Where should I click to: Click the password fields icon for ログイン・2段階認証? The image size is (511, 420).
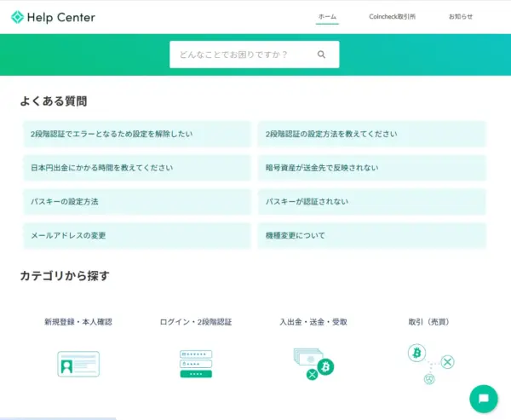point(196,364)
